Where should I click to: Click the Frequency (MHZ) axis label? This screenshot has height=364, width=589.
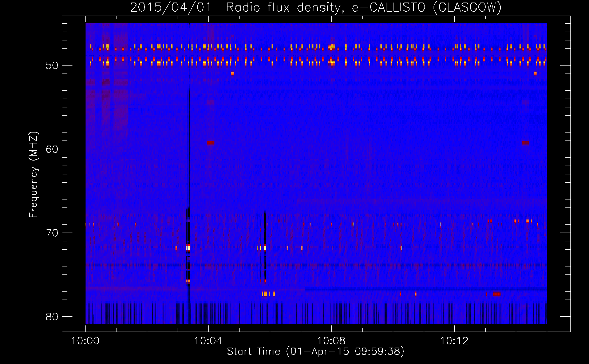(x=33, y=175)
